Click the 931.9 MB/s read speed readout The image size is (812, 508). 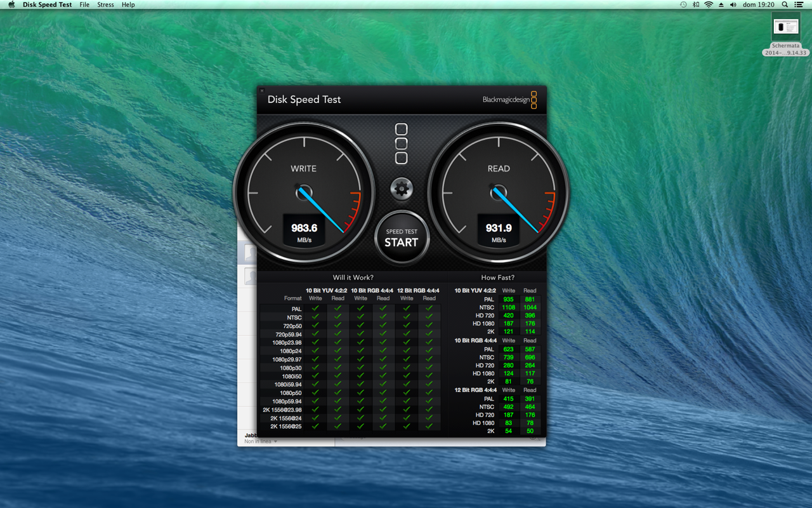[x=499, y=231]
